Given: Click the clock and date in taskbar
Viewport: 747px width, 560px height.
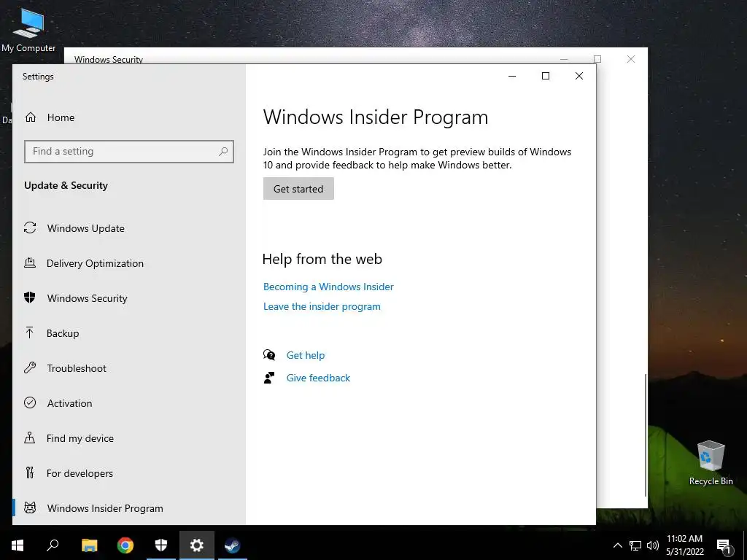Looking at the screenshot, I should [684, 545].
